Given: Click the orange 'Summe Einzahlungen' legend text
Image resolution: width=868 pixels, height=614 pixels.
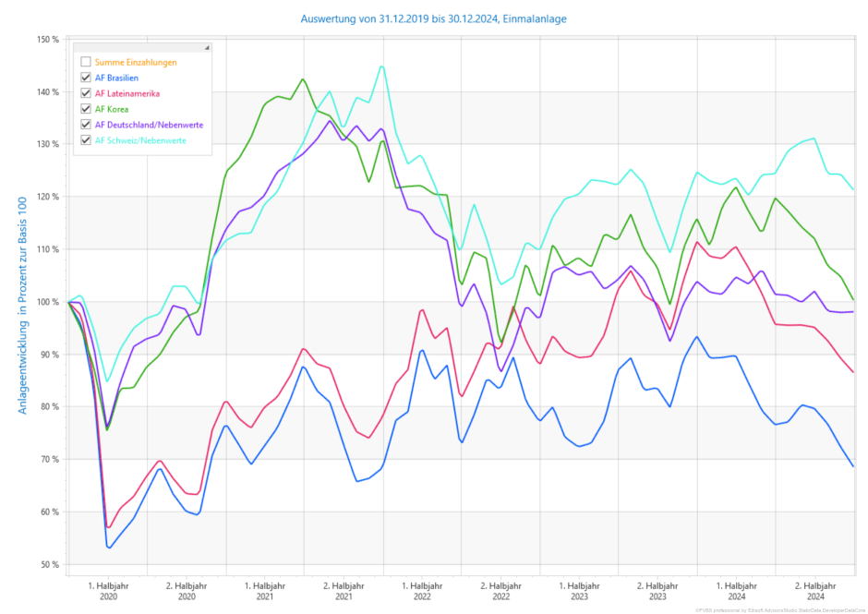Looking at the screenshot, I should point(136,62).
